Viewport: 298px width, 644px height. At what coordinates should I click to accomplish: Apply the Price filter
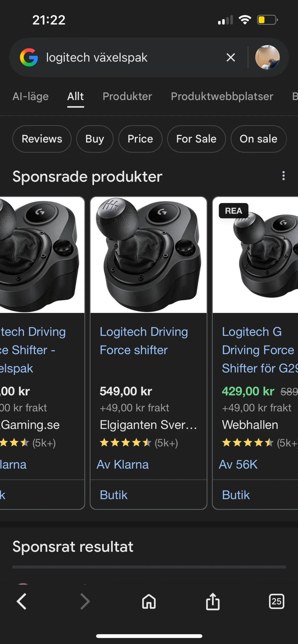[x=140, y=139]
